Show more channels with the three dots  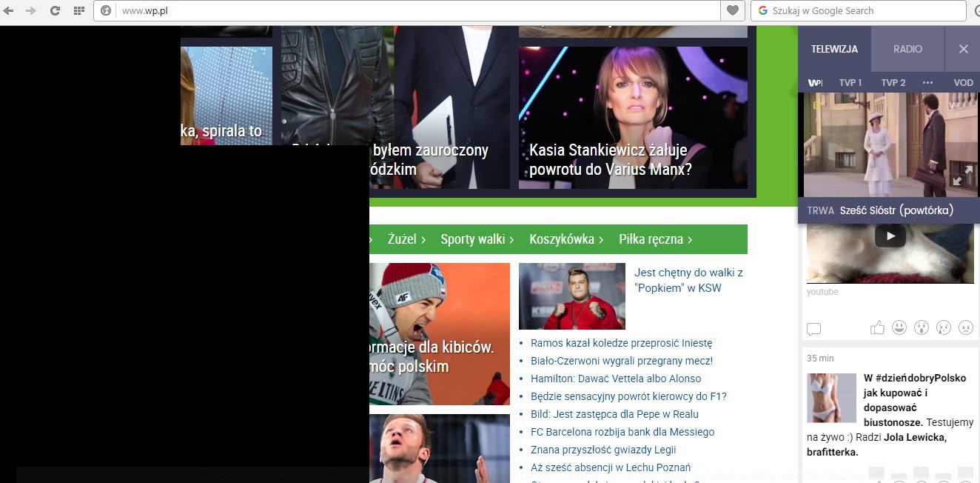[x=928, y=82]
